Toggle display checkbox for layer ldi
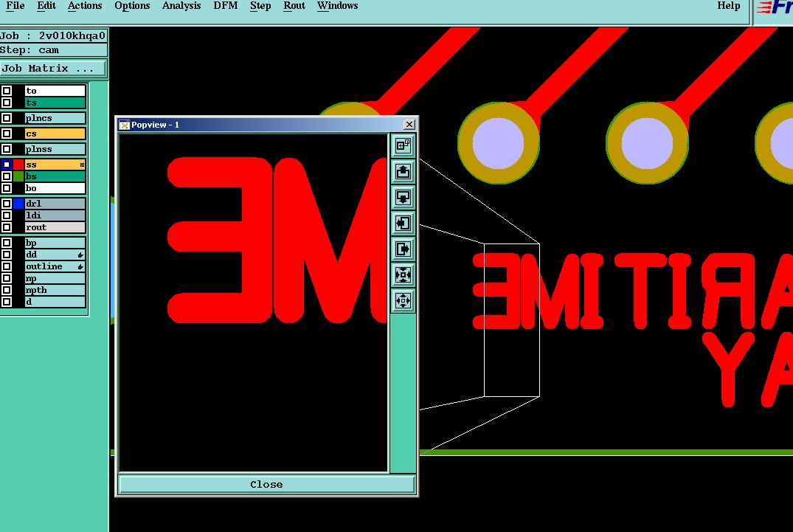The image size is (793, 532). 7,215
